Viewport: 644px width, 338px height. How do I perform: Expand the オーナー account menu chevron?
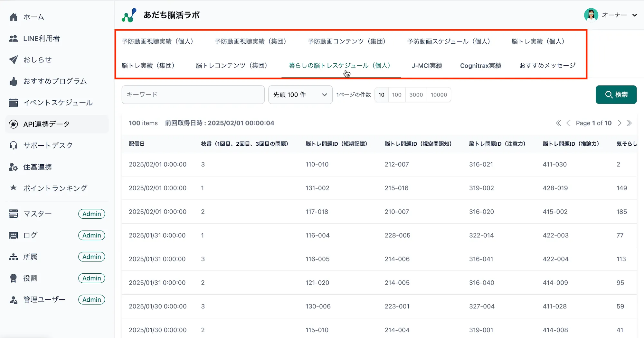635,15
